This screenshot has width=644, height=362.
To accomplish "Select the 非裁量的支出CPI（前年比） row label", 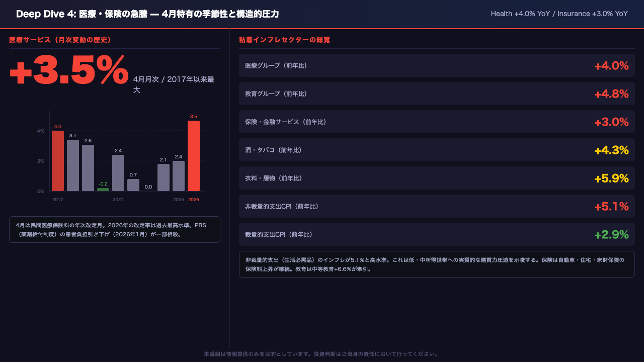I will (282, 207).
